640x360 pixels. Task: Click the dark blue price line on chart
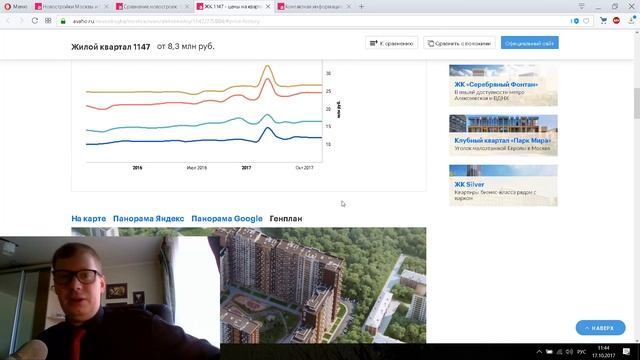(163, 141)
